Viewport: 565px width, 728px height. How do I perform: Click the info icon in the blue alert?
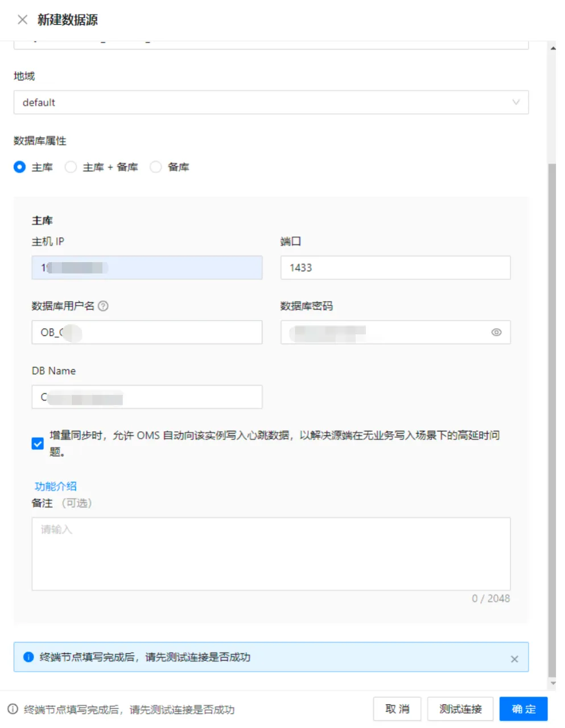pyautogui.click(x=28, y=657)
